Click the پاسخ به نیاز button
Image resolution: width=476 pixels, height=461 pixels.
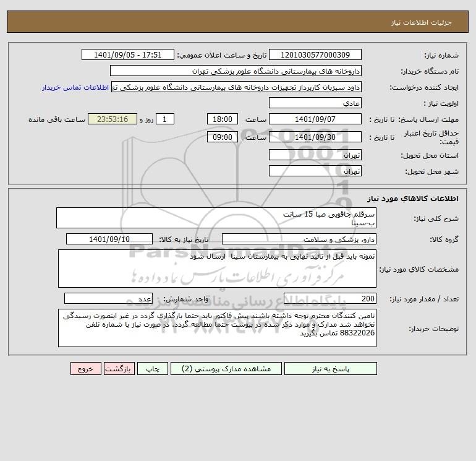coord(331,369)
